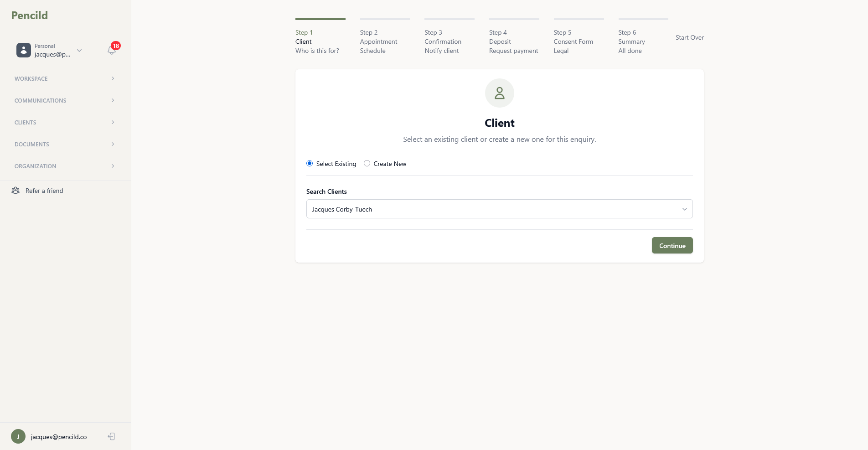Click the Start Over link
The width and height of the screenshot is (868, 450).
(689, 37)
